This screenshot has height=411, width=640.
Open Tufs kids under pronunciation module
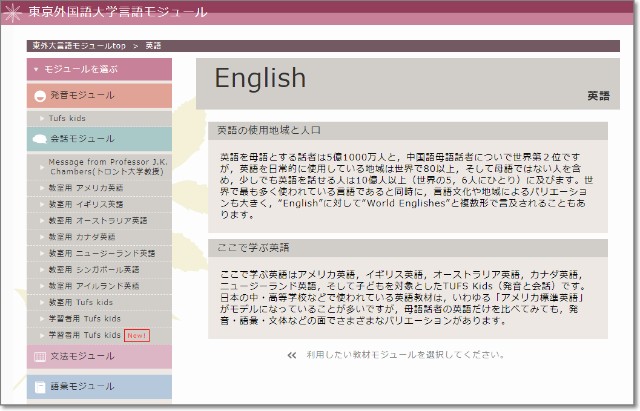[67, 118]
